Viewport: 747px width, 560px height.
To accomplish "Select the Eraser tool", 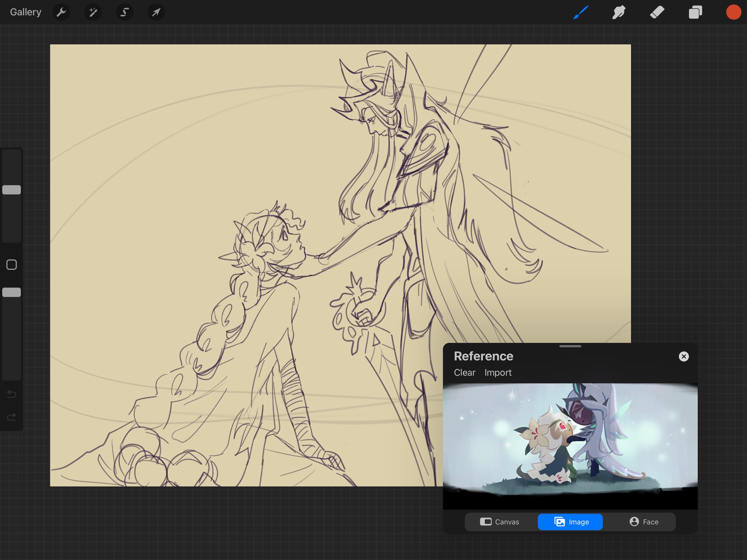I will tap(657, 12).
